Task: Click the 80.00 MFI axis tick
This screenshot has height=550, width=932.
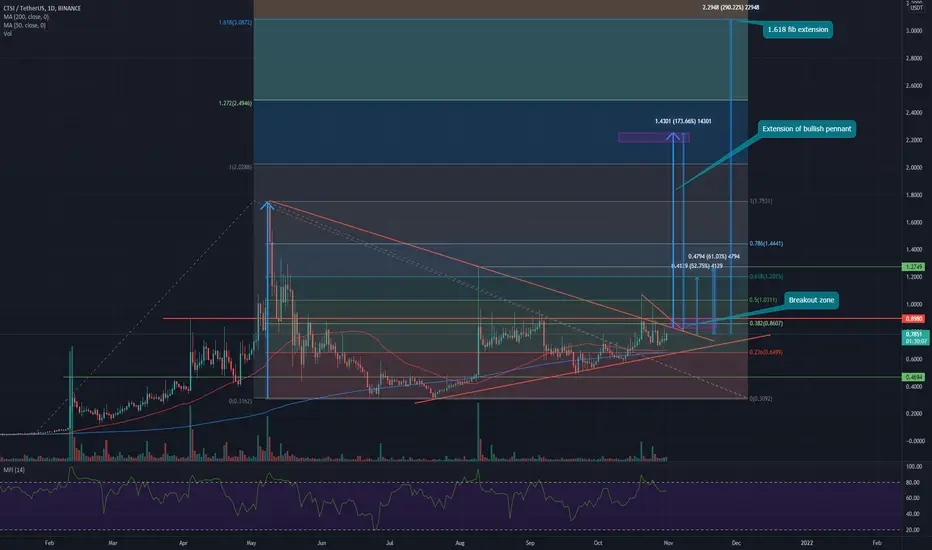Action: click(914, 483)
